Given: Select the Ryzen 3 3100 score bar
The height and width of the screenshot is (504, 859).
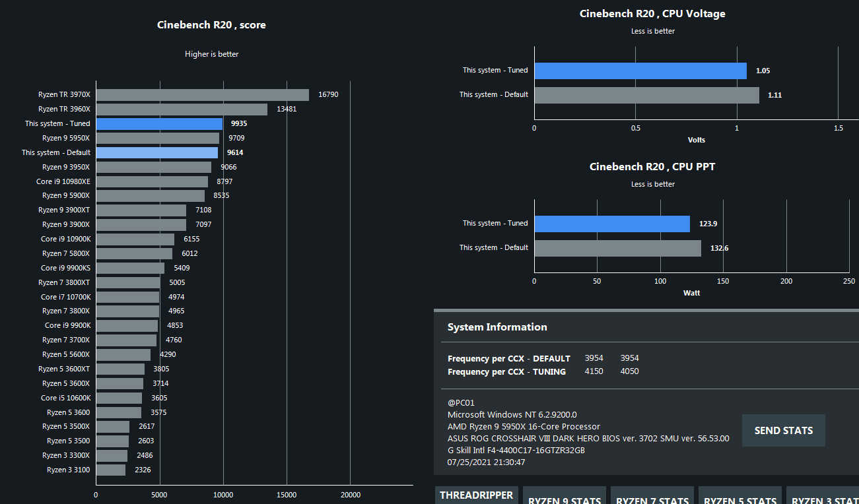Looking at the screenshot, I should pos(111,470).
